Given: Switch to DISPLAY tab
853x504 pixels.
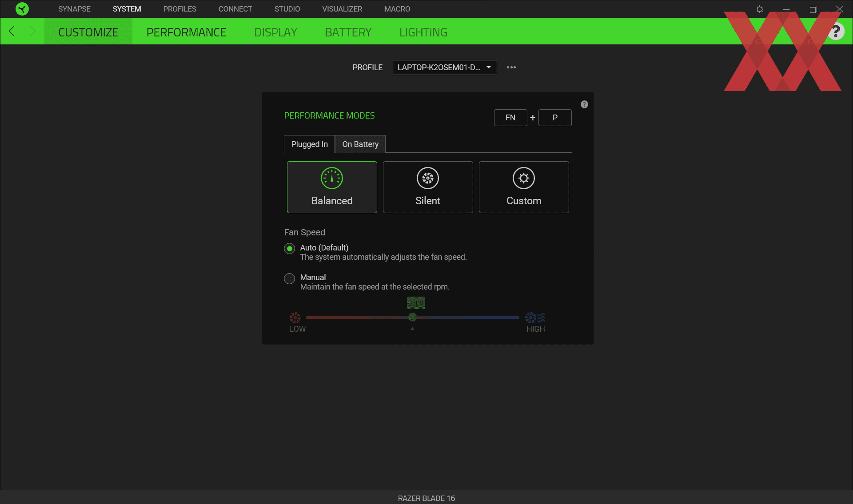Looking at the screenshot, I should coord(275,32).
